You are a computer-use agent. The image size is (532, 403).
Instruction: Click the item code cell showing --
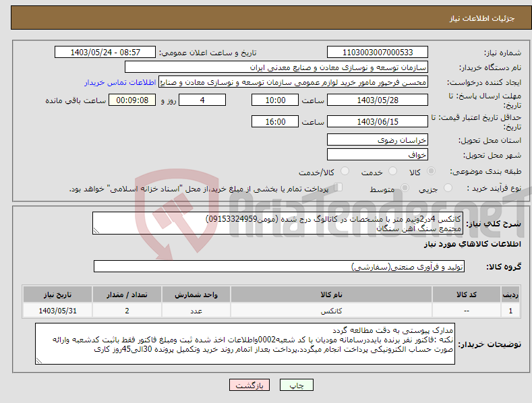(x=467, y=311)
